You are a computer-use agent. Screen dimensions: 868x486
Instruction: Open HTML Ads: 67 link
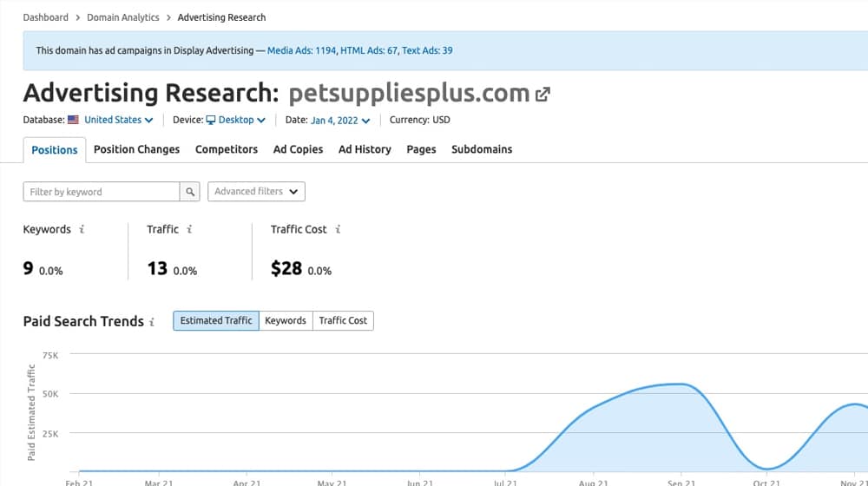point(369,50)
